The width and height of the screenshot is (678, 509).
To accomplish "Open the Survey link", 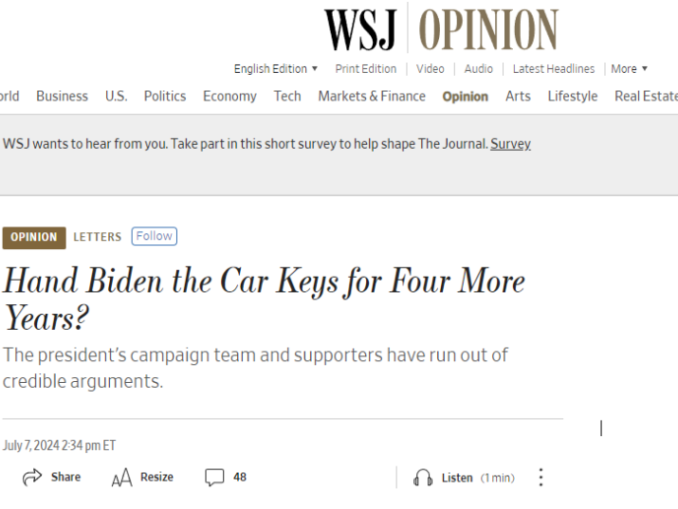I will [510, 144].
